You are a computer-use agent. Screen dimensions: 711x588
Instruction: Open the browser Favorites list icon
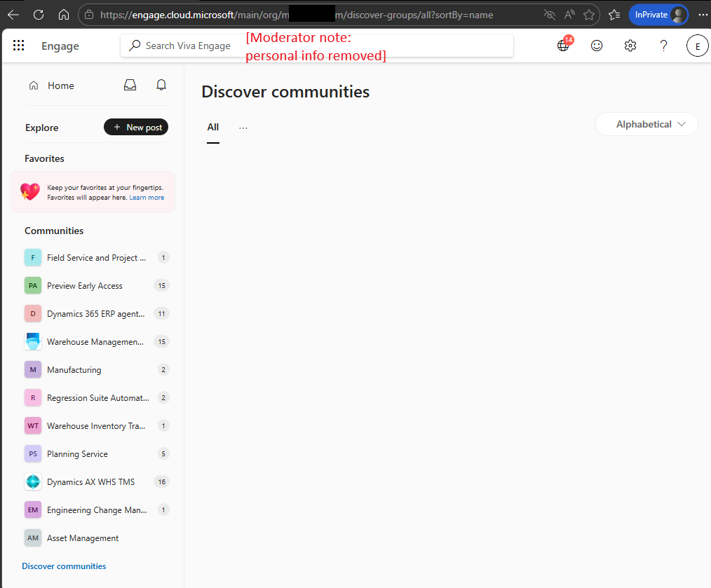(614, 15)
